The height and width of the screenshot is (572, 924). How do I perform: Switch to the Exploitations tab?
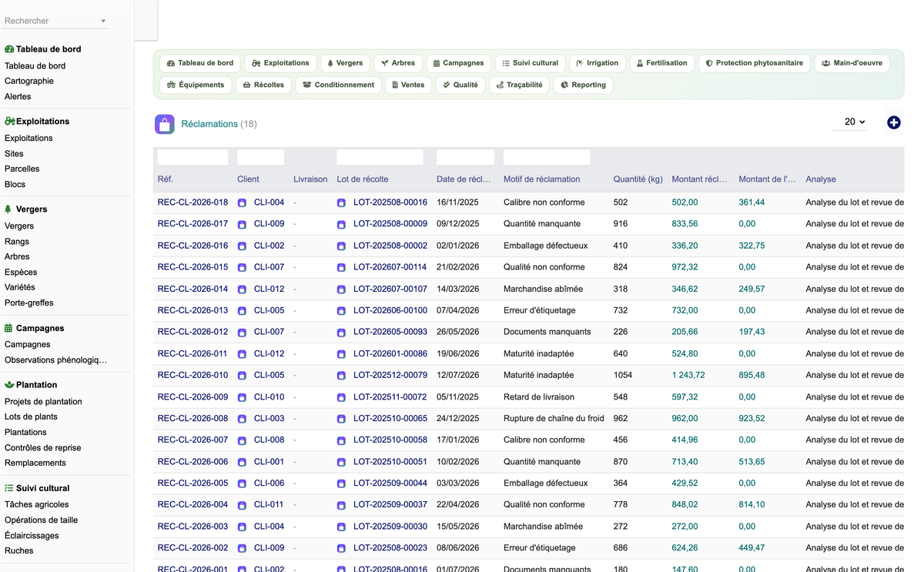(x=280, y=63)
